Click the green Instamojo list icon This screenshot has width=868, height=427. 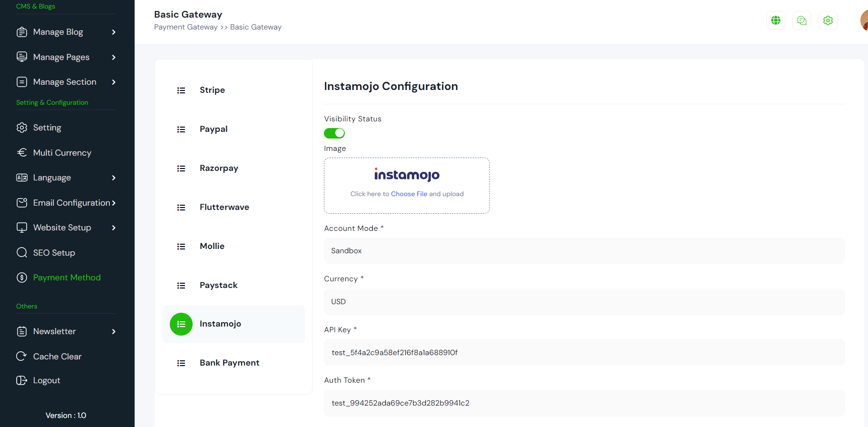tap(181, 324)
